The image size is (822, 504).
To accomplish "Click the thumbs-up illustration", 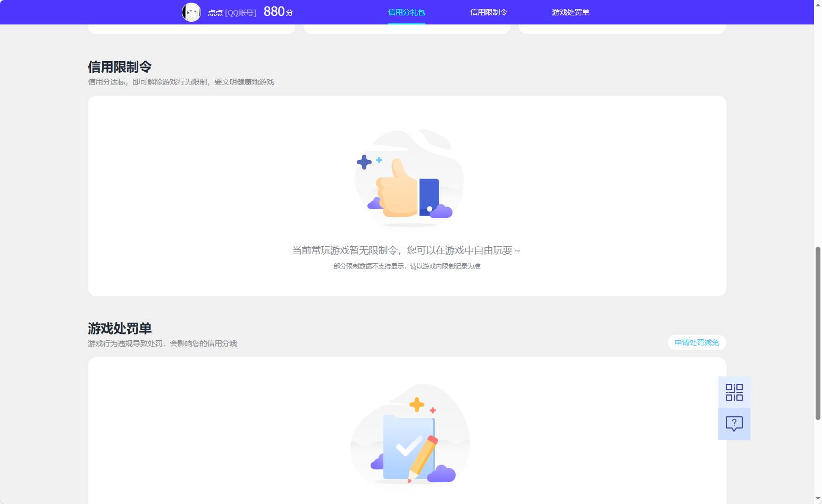I will point(409,179).
